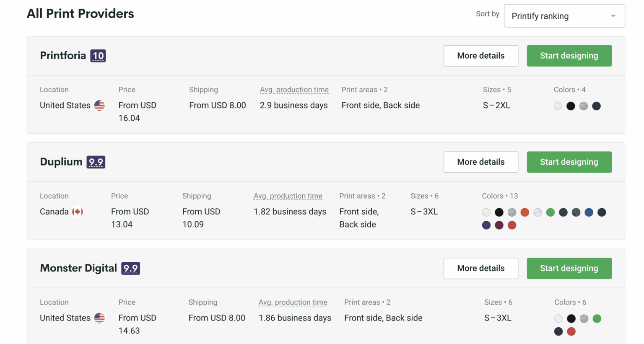Viewport: 644px width, 344px height.
Task: Select the white color swatch for Printforia
Action: point(558,106)
